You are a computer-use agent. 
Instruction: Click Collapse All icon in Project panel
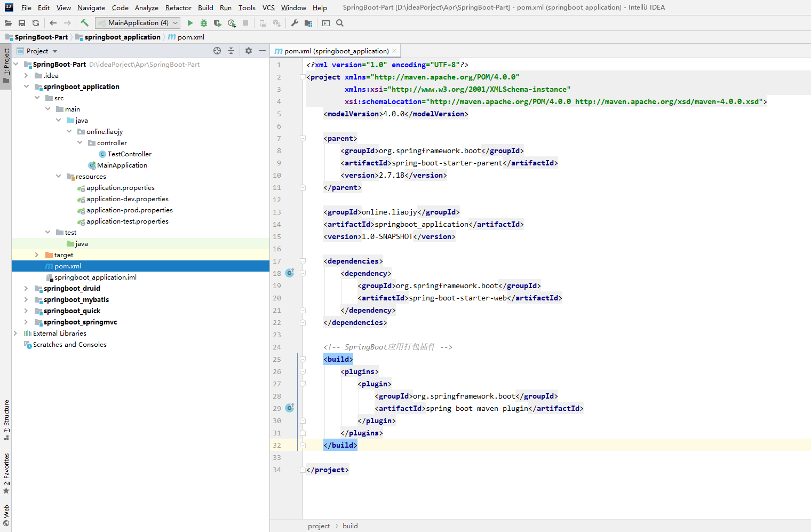click(x=231, y=51)
